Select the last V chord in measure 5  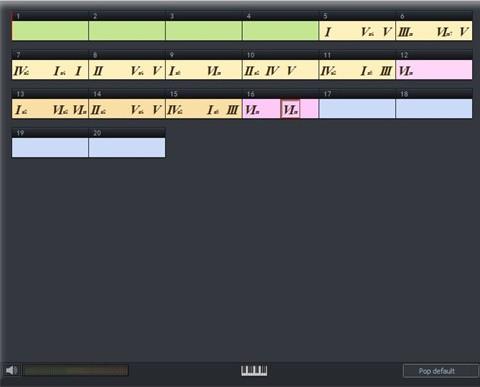[387, 32]
